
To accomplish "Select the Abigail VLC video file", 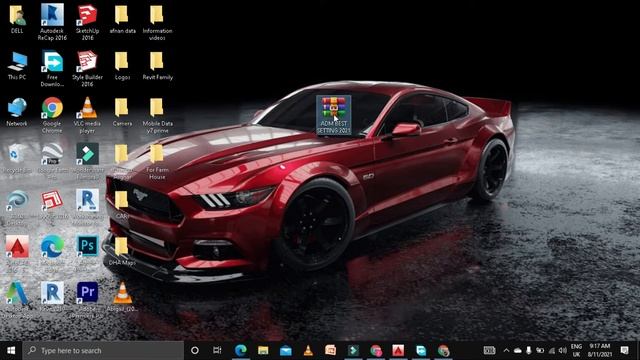I will click(x=122, y=297).
